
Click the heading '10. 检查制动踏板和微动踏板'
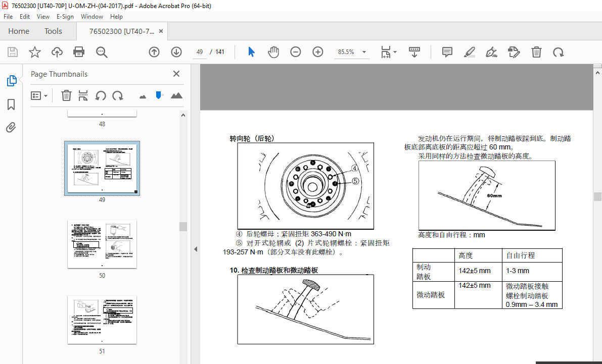(x=274, y=270)
